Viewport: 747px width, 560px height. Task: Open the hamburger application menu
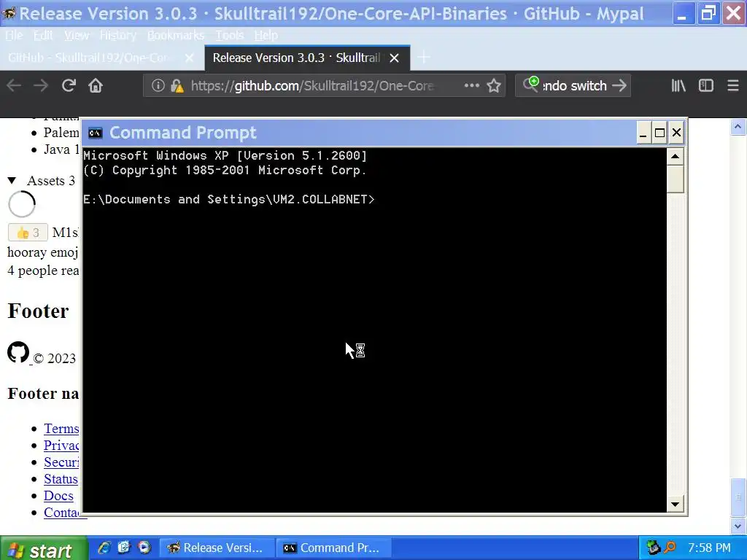pyautogui.click(x=733, y=86)
